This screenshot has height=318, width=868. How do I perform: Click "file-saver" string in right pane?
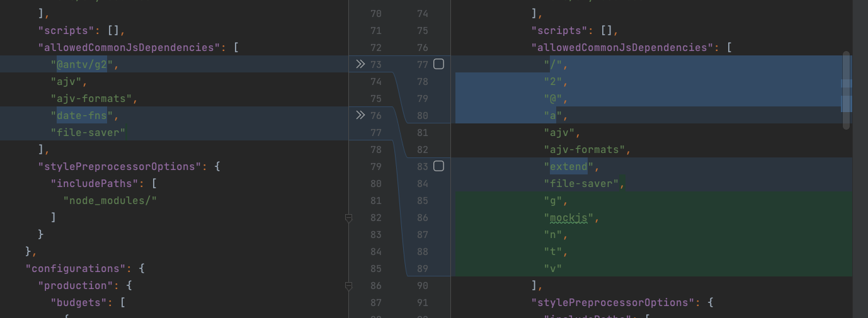pos(581,183)
